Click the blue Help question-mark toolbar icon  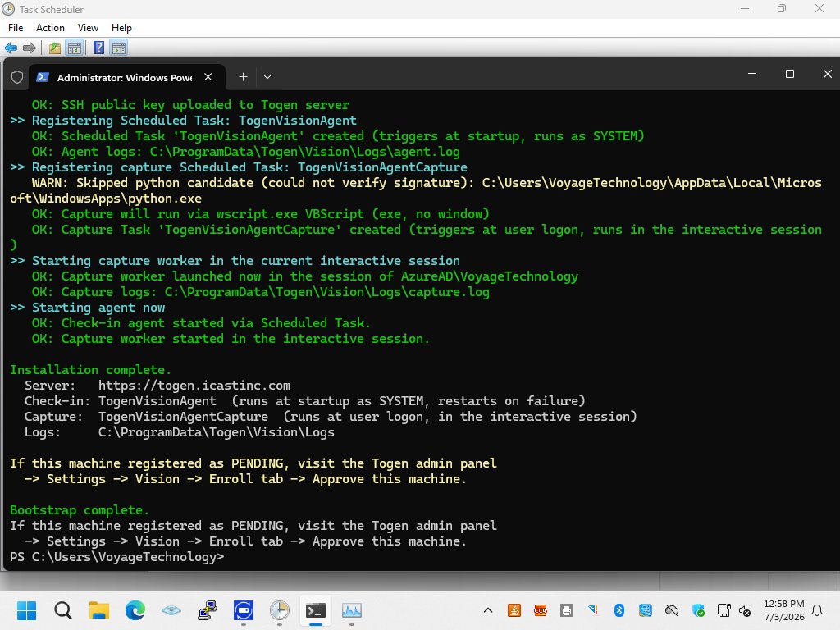[x=98, y=48]
